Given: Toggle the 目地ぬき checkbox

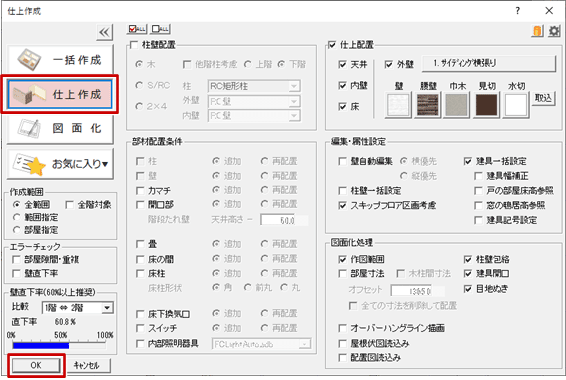Looking at the screenshot, I should [468, 289].
